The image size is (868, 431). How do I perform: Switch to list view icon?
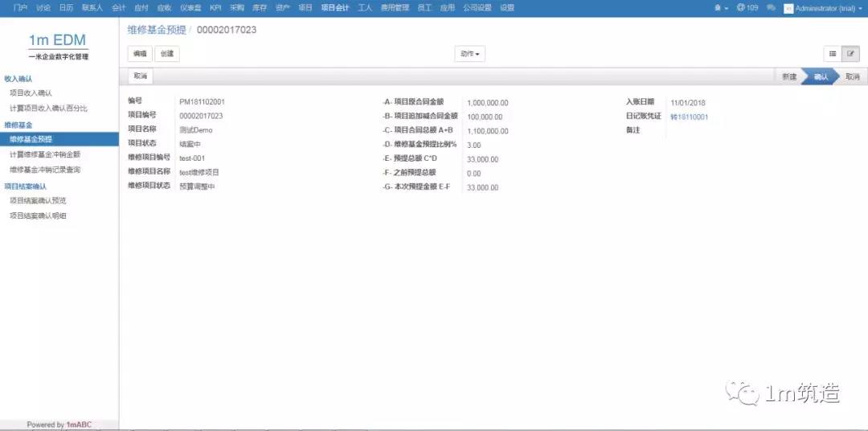(833, 54)
